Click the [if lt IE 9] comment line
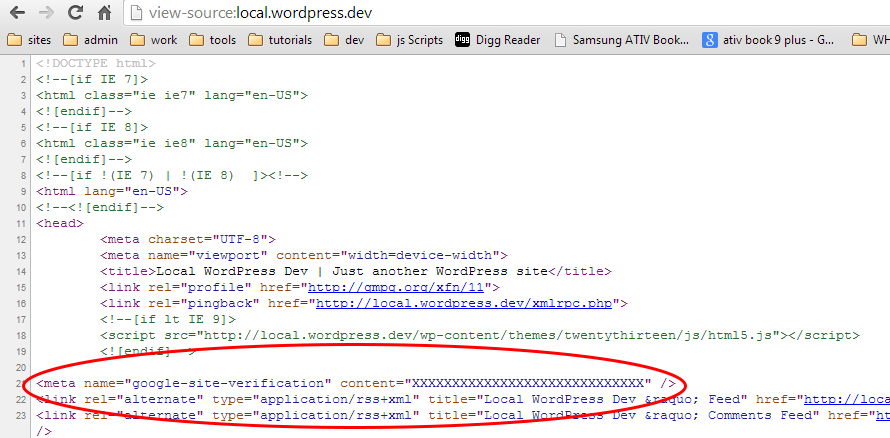 point(168,319)
